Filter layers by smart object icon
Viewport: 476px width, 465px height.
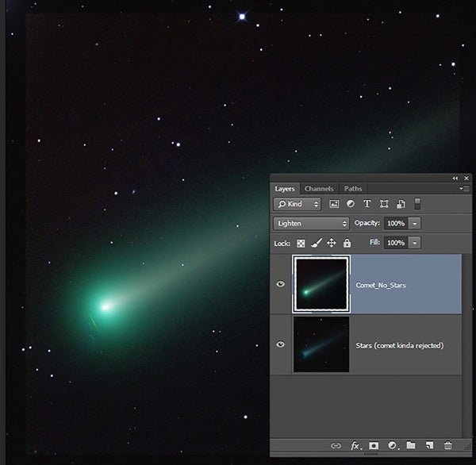click(401, 204)
